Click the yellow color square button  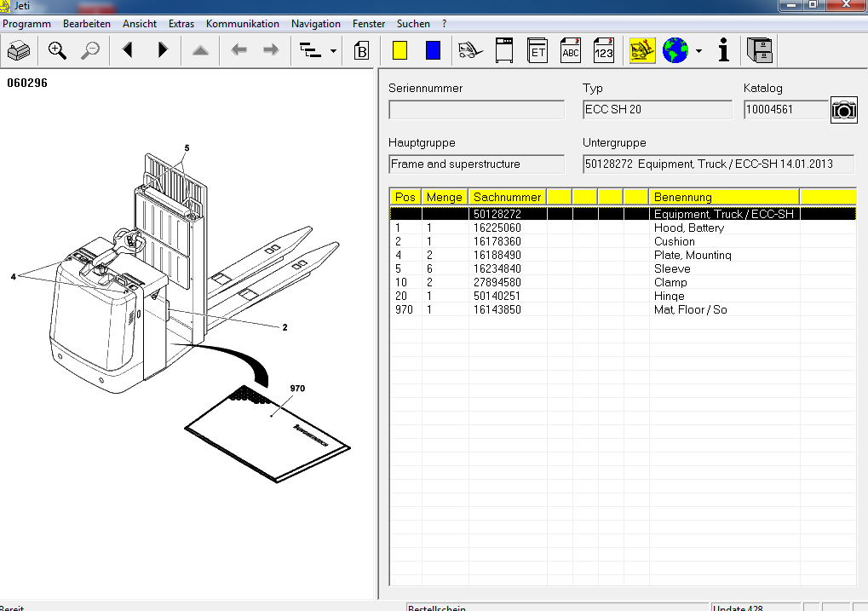400,51
